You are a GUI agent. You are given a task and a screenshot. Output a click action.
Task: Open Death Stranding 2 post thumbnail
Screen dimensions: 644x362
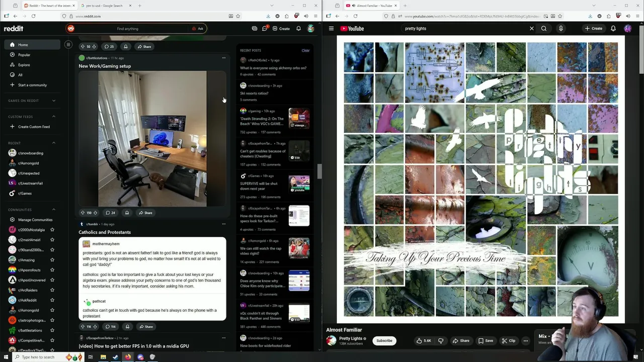point(299,118)
